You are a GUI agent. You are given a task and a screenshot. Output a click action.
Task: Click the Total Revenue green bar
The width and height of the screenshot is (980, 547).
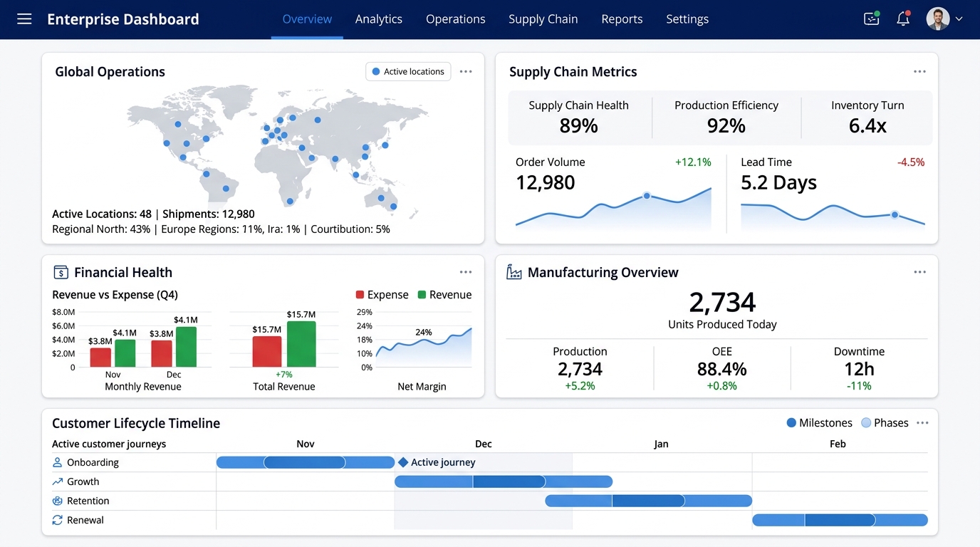click(301, 344)
